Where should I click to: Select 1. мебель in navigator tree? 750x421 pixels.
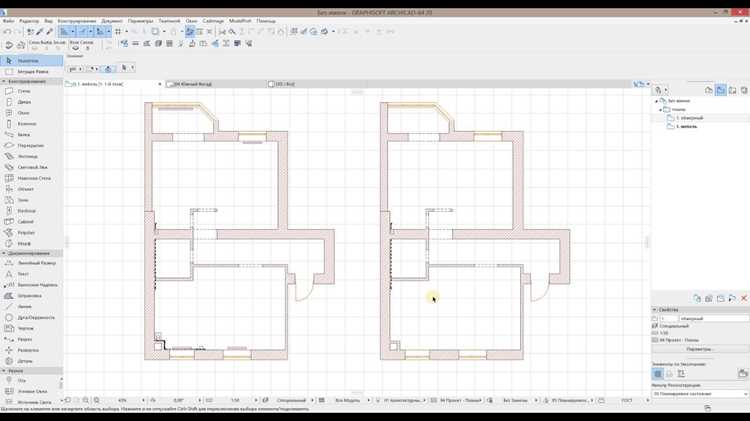click(x=687, y=127)
